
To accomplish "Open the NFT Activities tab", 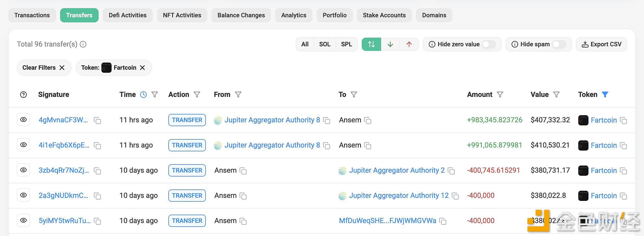I will (182, 15).
